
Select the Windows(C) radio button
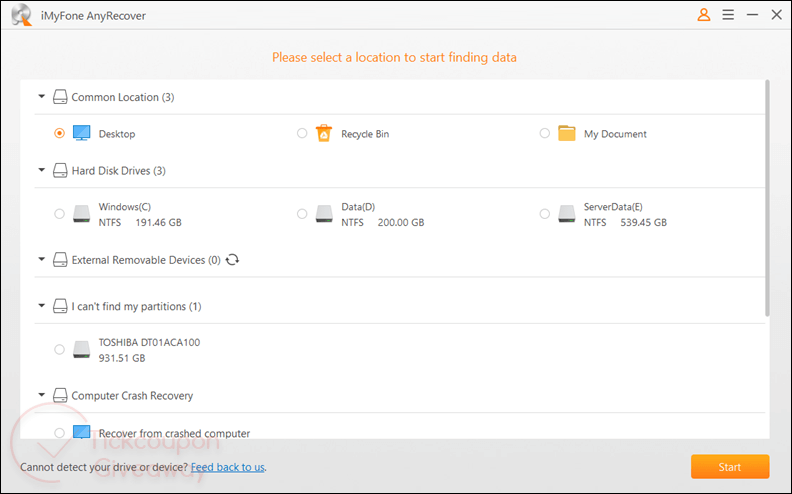(60, 214)
